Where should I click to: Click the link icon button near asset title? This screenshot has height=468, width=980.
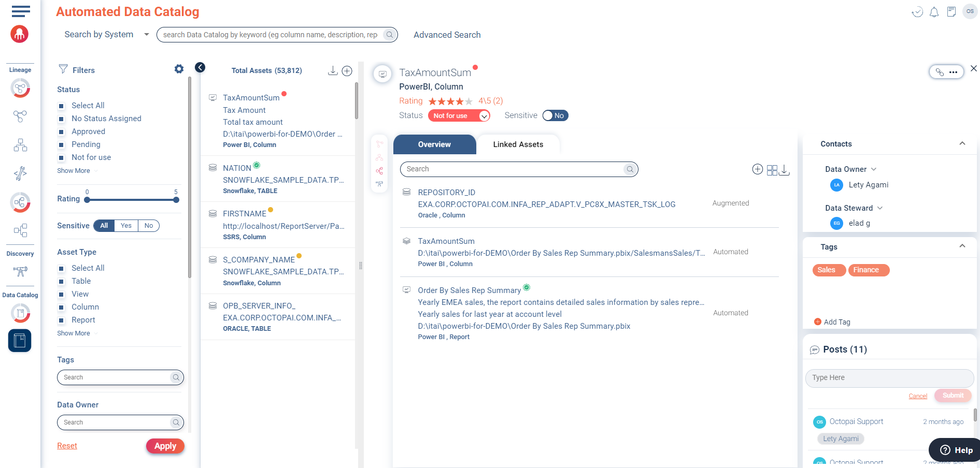pos(940,72)
